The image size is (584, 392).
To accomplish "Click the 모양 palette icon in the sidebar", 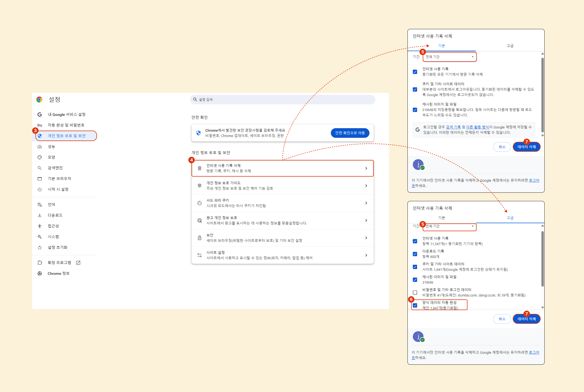I will click(40, 157).
